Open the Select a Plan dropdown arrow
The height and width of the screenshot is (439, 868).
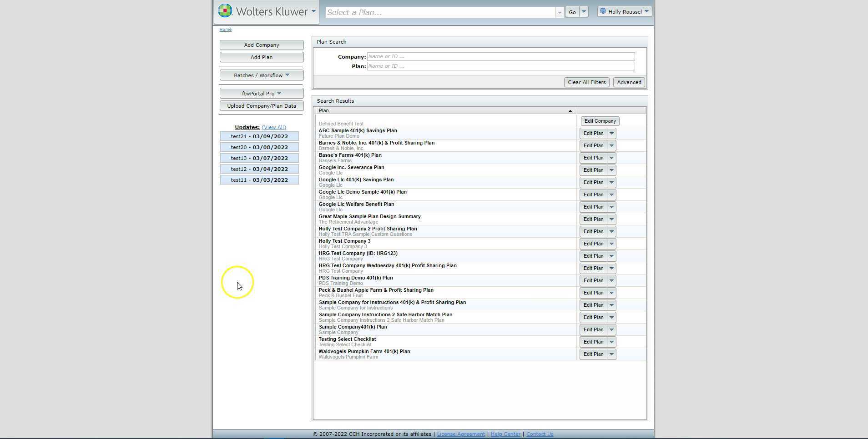(560, 12)
